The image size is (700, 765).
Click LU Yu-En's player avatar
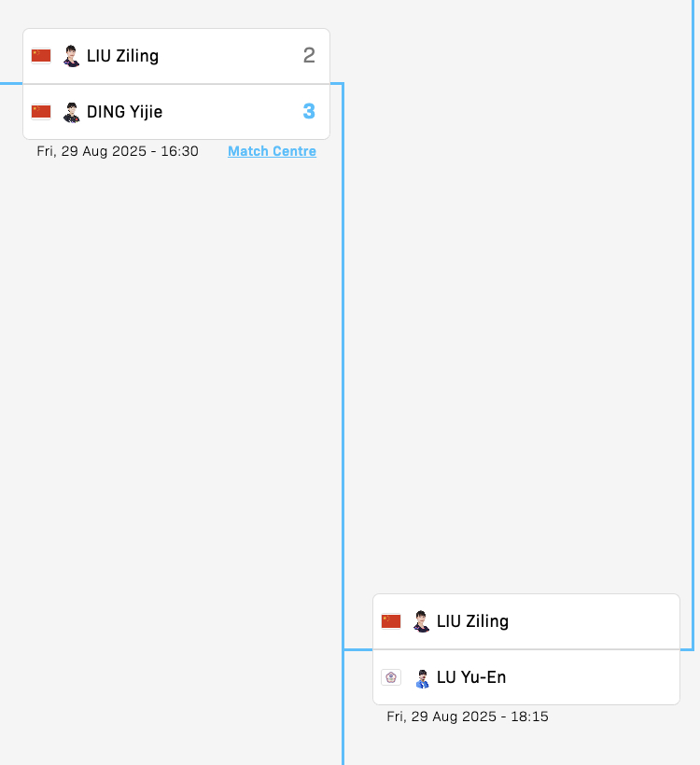tap(422, 678)
